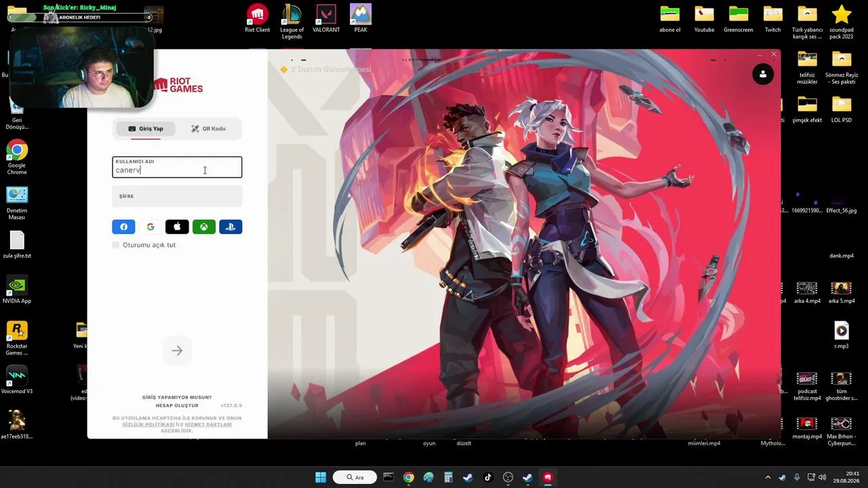Open Google Chrome desktop shortcut

[x=17, y=158]
